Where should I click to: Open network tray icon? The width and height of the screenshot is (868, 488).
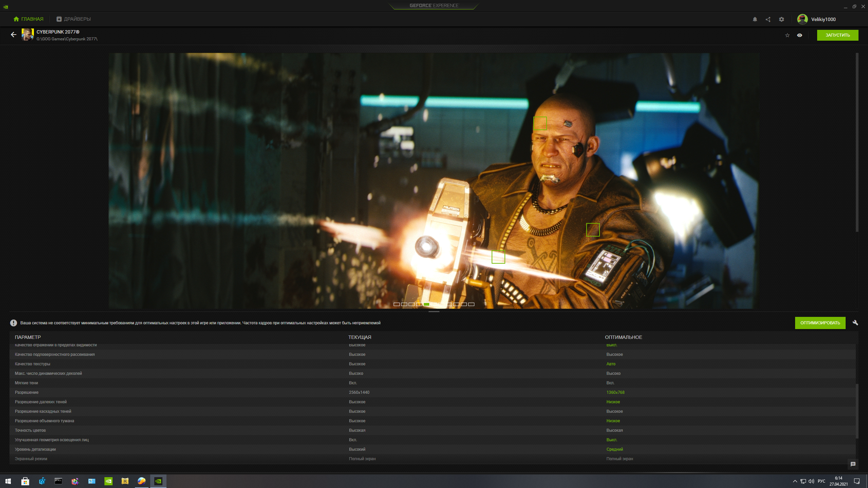[803, 481]
